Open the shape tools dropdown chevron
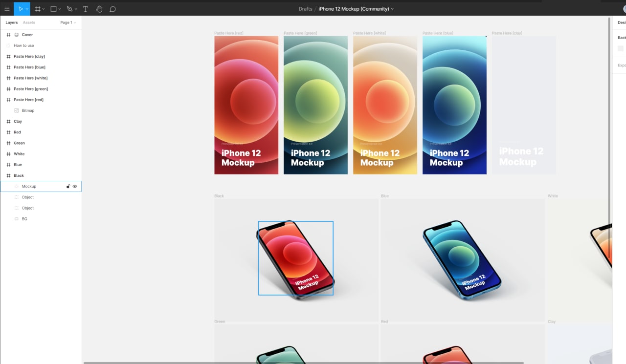626x364 pixels. coord(60,9)
